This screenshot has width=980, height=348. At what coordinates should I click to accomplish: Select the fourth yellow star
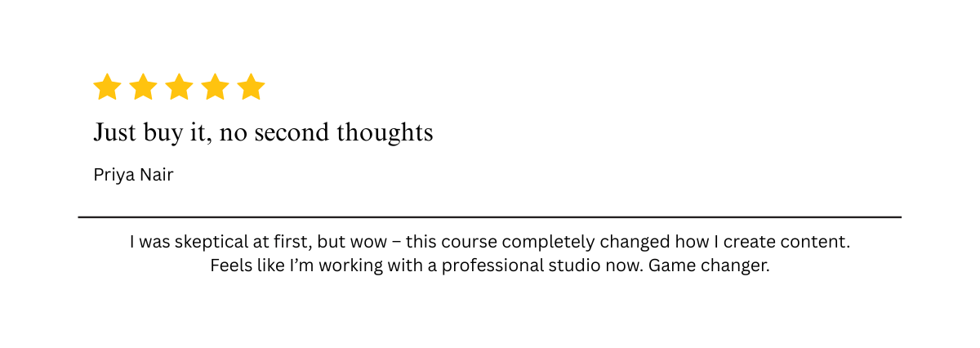pyautogui.click(x=215, y=87)
